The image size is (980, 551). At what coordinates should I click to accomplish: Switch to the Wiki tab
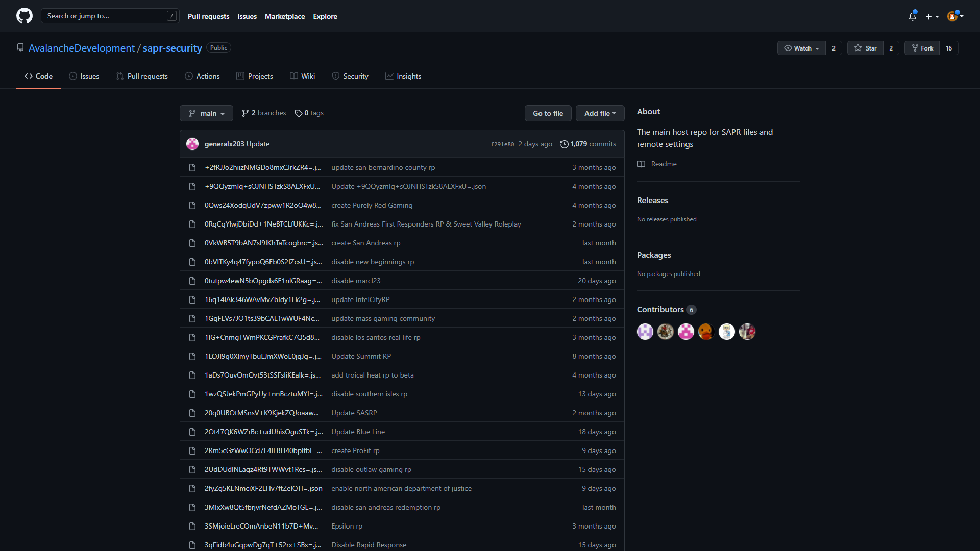[303, 76]
